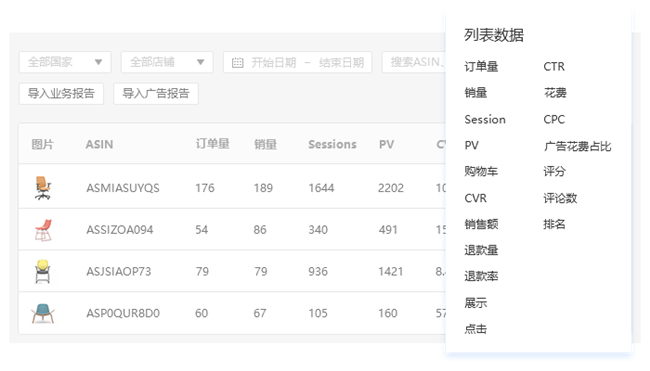This screenshot has height=371, width=650.
Task: Open the red chair thumbnail for ASSIZOA094
Action: point(43,230)
